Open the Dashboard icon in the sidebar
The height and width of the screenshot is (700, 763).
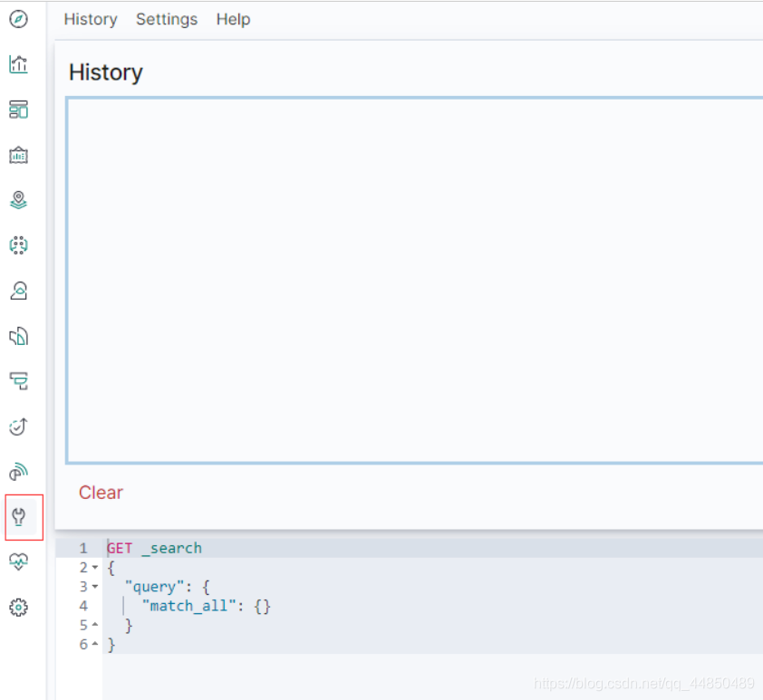tap(18, 110)
